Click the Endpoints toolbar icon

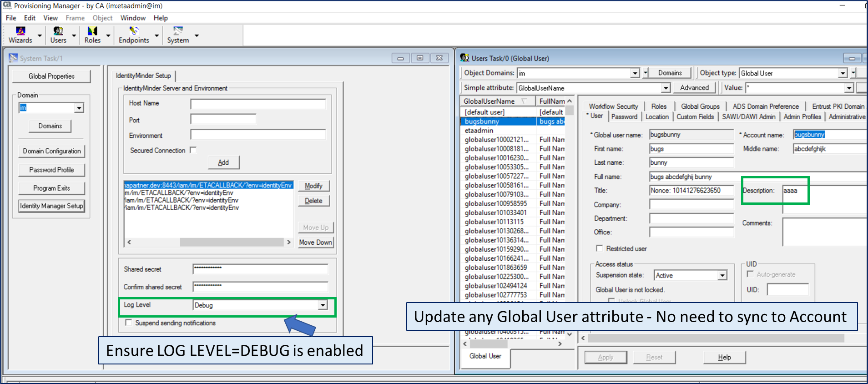134,31
